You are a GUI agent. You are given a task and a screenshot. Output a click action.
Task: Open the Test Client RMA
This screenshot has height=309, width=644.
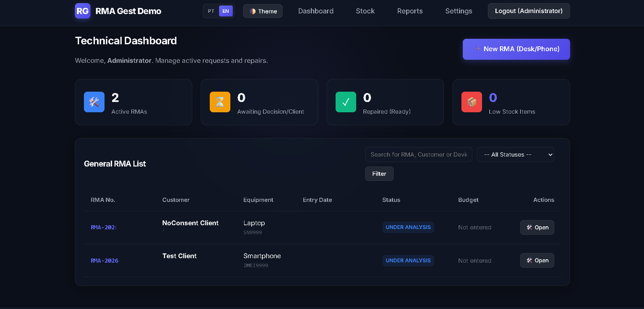coord(537,260)
